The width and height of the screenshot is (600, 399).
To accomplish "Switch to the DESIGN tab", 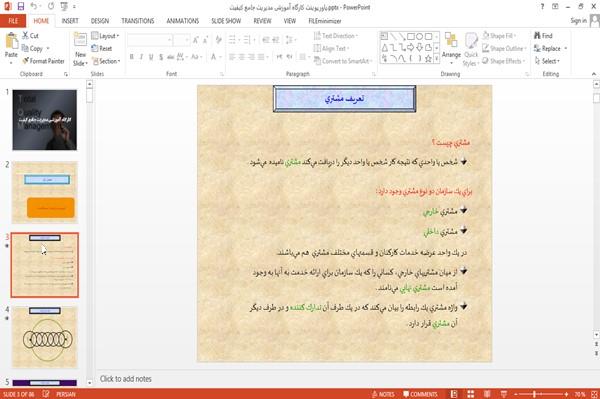I will (x=100, y=21).
